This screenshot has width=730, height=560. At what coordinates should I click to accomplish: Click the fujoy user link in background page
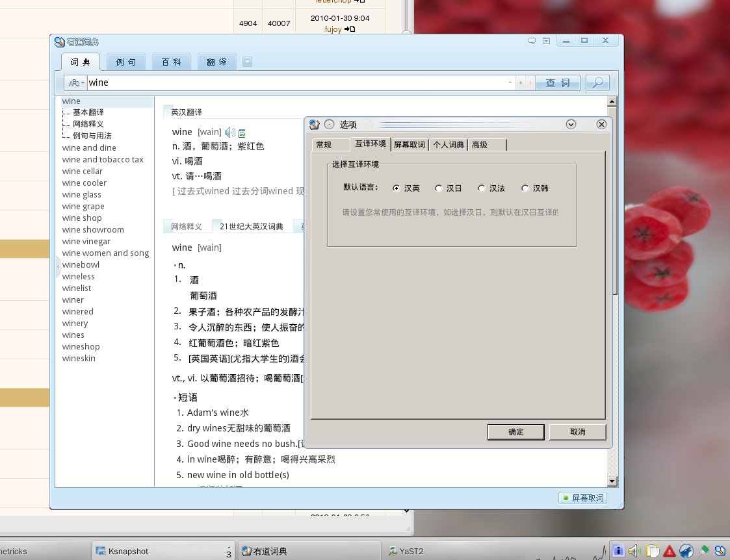click(x=333, y=29)
